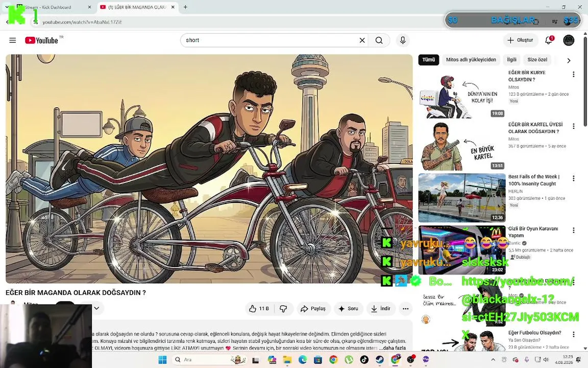This screenshot has width=588, height=368.
Task: Open taskbar volume speaker icon
Action: point(546,360)
